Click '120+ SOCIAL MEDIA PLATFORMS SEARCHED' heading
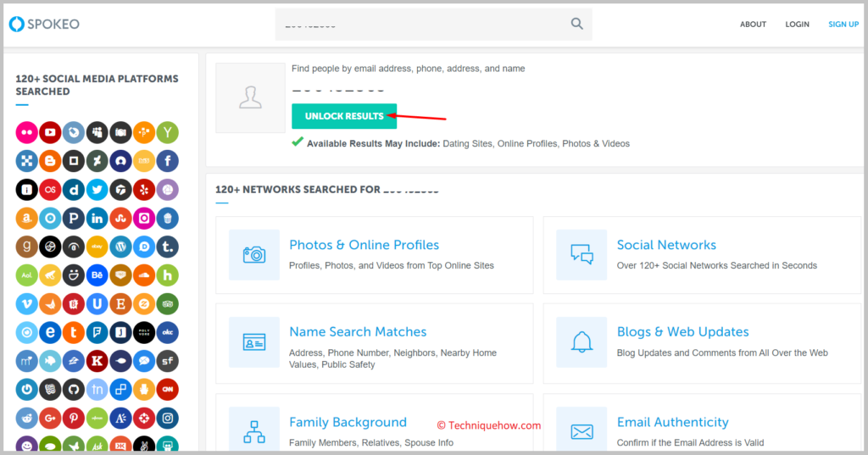 pyautogui.click(x=97, y=86)
